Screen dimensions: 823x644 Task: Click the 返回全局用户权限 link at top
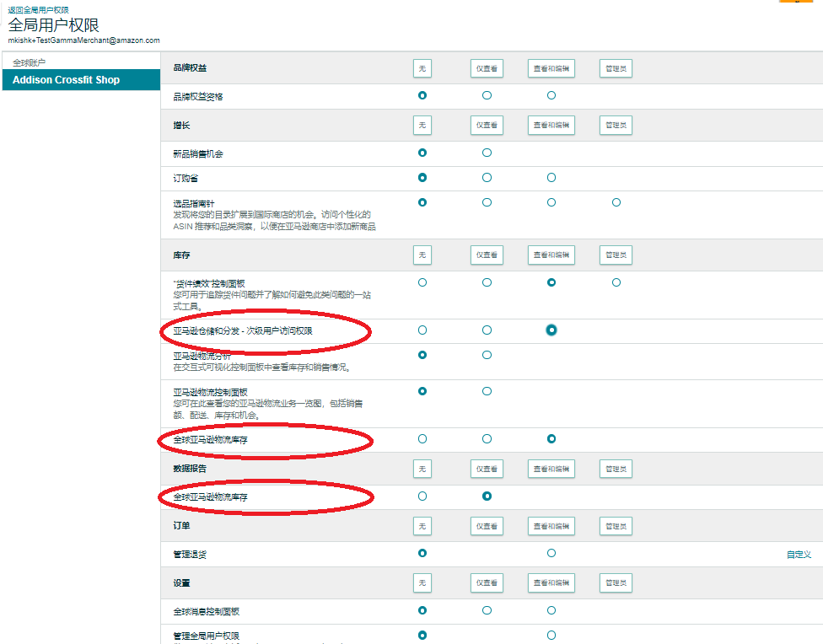pos(39,9)
